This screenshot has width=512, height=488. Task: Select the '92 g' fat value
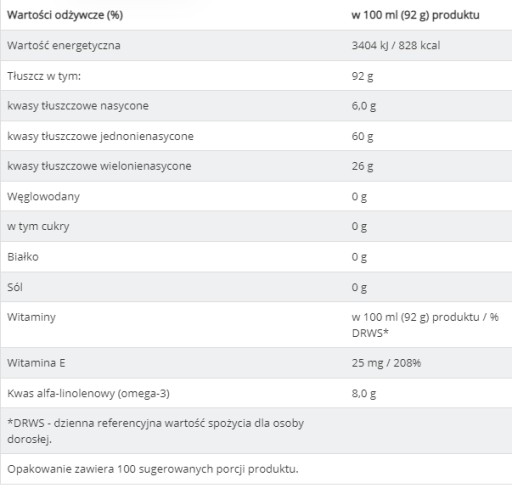coord(362,76)
